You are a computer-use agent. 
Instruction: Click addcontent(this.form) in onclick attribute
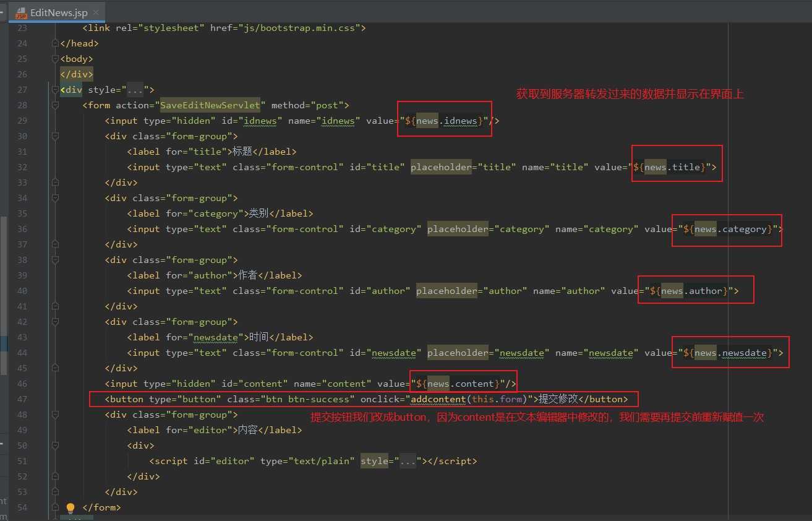click(x=469, y=399)
